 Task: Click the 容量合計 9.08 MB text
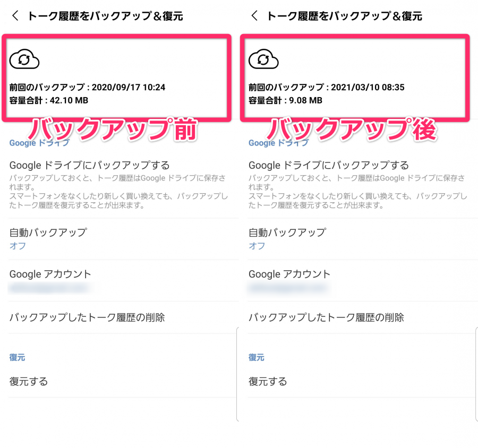(x=285, y=100)
